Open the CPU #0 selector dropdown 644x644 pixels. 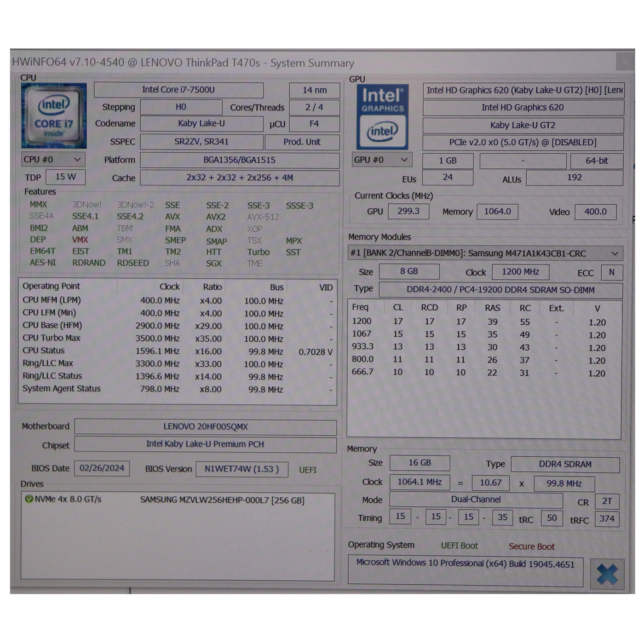click(x=53, y=160)
